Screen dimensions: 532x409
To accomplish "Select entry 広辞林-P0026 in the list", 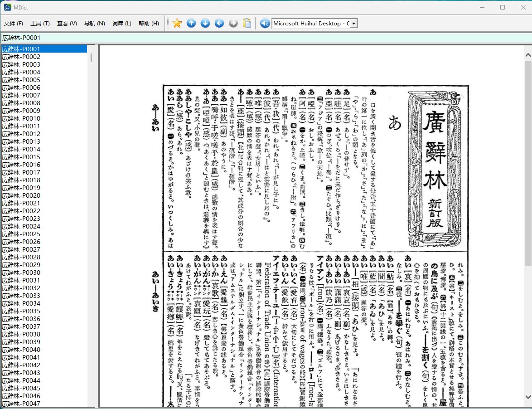I will tap(44, 242).
